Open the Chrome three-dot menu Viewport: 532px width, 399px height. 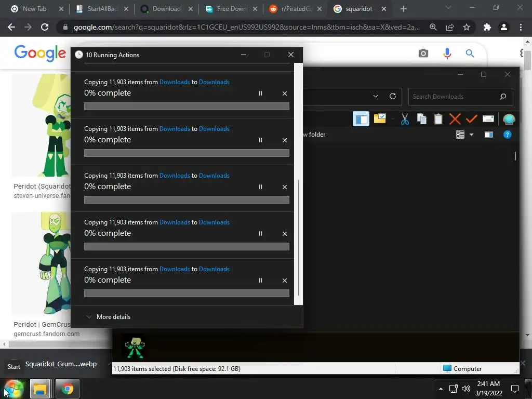pos(521,27)
